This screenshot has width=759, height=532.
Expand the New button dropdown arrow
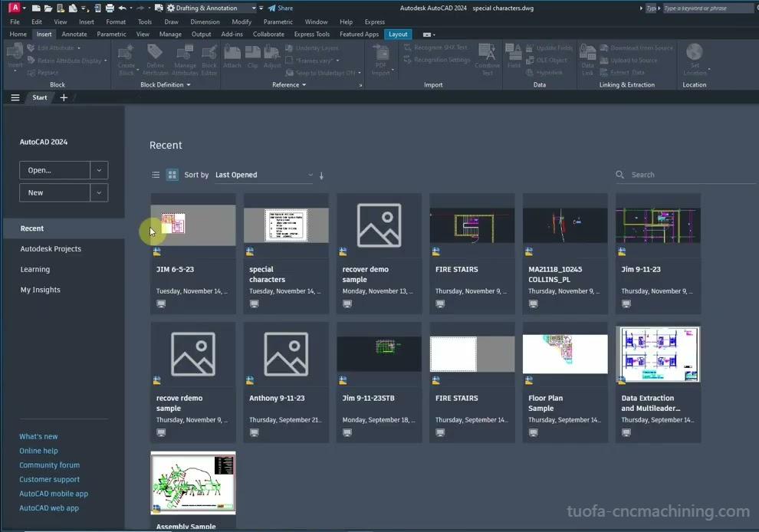99,193
